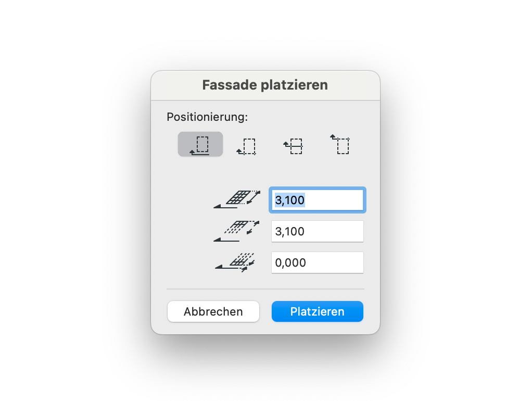Click the 0,000 offset input field

pos(317,262)
